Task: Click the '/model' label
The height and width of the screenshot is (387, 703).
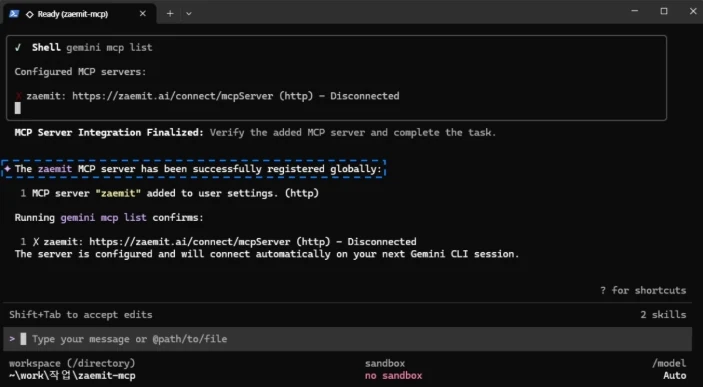Action: point(669,364)
